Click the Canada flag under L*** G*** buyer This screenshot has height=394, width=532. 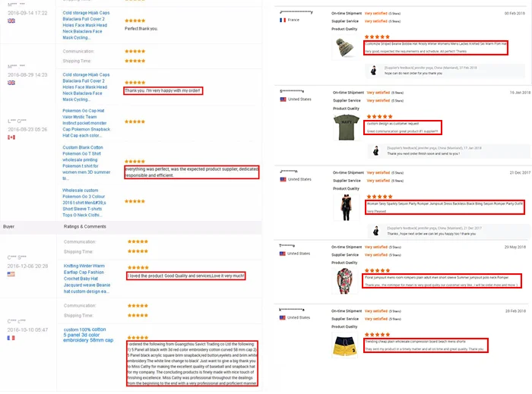tap(11, 137)
